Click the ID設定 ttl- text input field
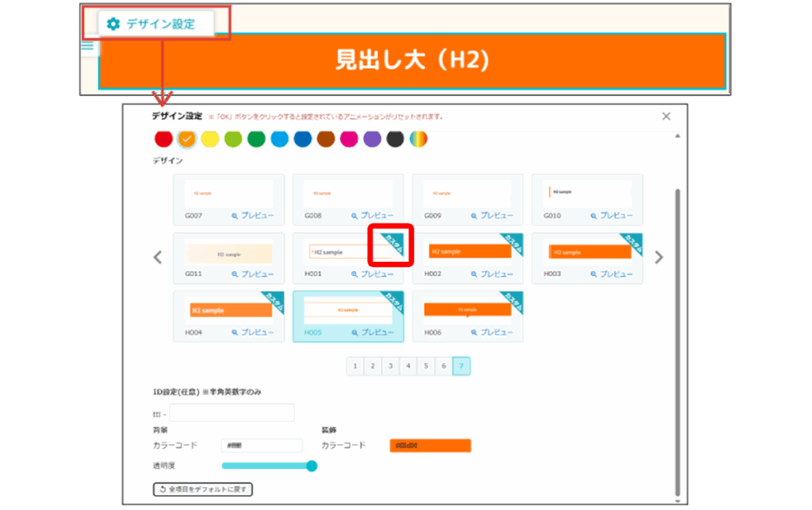 point(232,412)
